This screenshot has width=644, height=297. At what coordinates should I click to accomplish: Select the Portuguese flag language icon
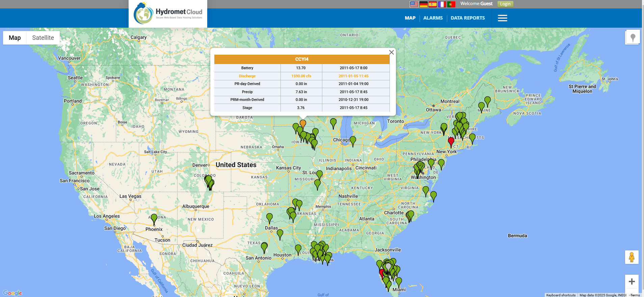(x=451, y=4)
